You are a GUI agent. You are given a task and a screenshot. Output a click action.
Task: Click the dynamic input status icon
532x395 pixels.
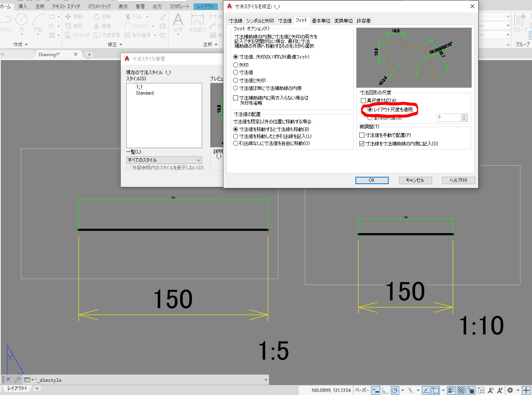[376, 390]
